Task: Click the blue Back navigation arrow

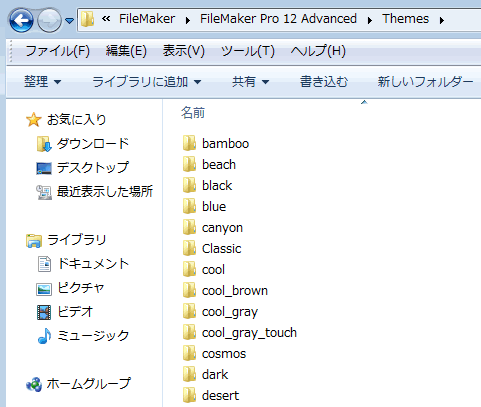Action: tap(21, 20)
